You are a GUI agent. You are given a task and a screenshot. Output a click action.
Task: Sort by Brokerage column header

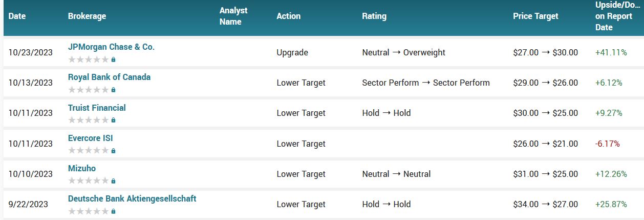pos(87,16)
